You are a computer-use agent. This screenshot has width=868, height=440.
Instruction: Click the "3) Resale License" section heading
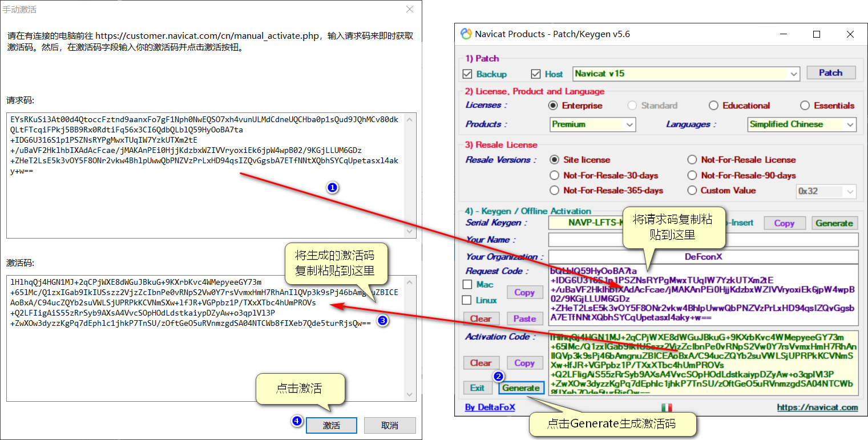click(501, 144)
